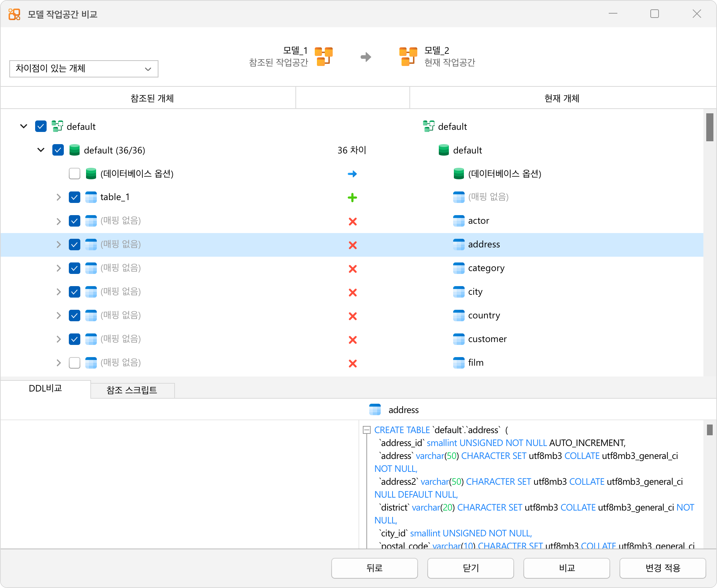Expand the table_1 row

click(59, 197)
